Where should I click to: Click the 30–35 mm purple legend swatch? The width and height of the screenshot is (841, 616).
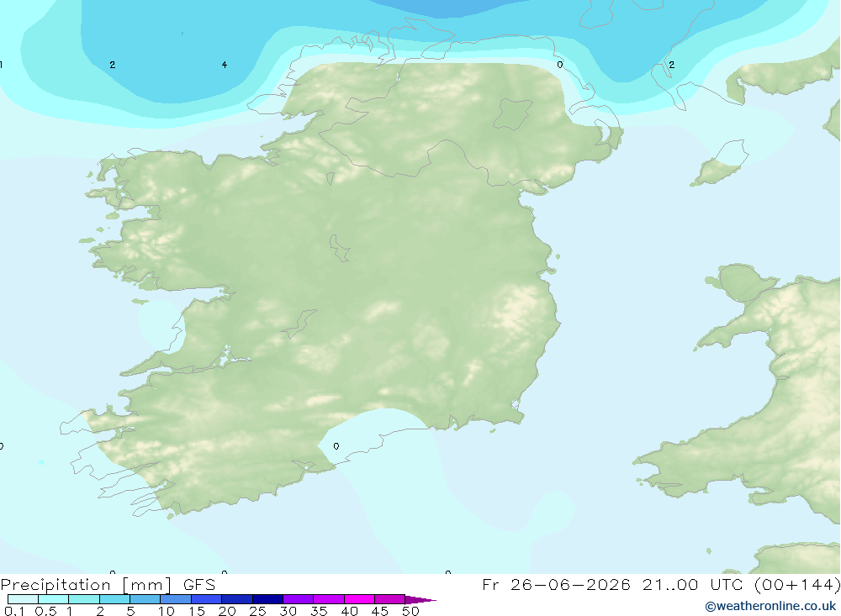(299, 599)
